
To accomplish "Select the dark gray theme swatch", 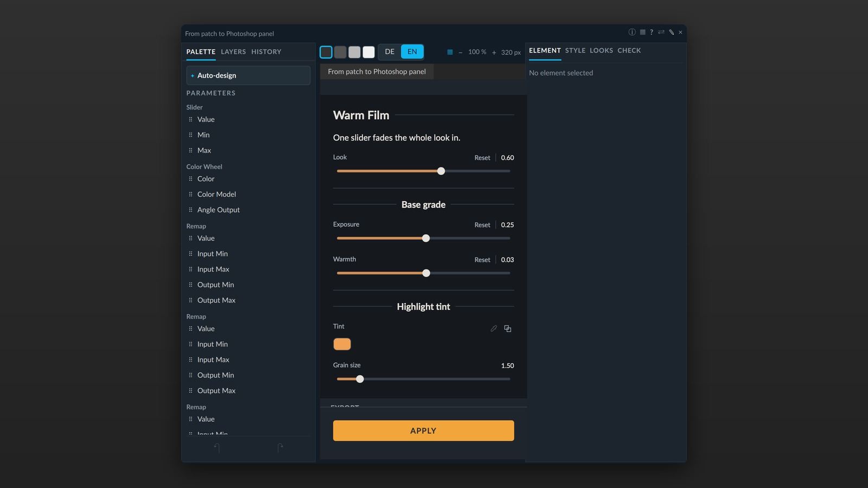I will click(340, 52).
